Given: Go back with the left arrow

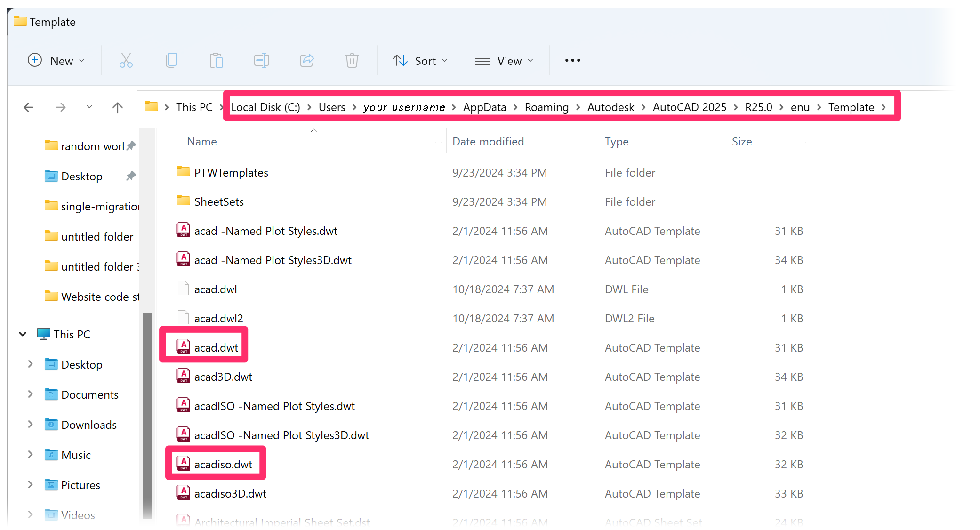Looking at the screenshot, I should pyautogui.click(x=28, y=107).
